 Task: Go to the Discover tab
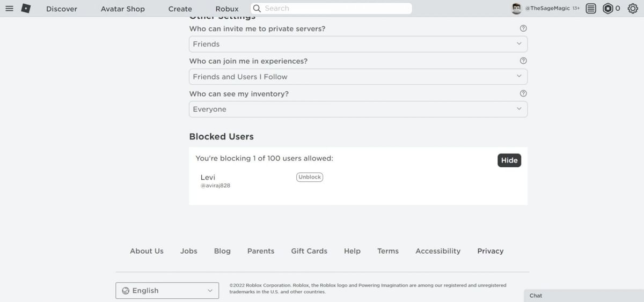(62, 9)
